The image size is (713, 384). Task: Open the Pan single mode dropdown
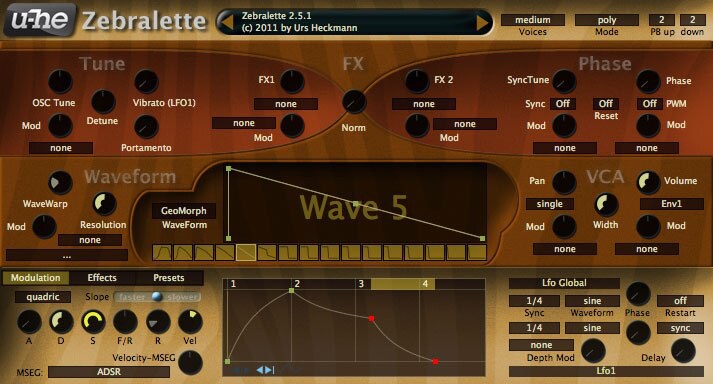[550, 204]
